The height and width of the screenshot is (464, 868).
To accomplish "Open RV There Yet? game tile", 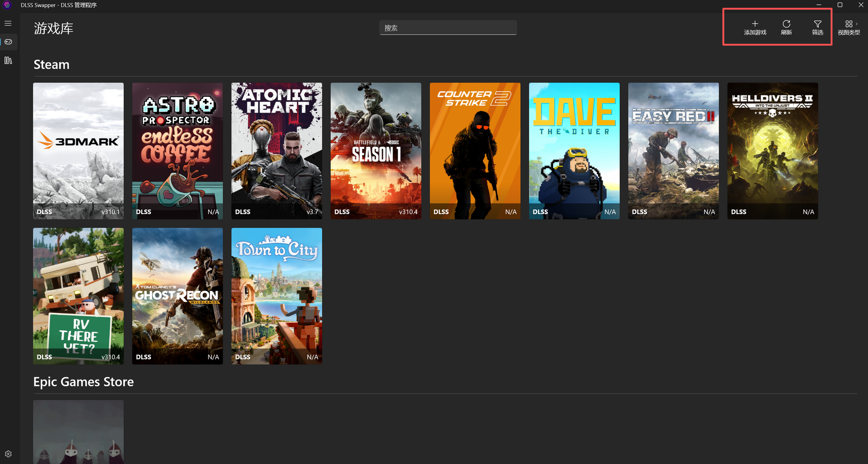I will [79, 296].
